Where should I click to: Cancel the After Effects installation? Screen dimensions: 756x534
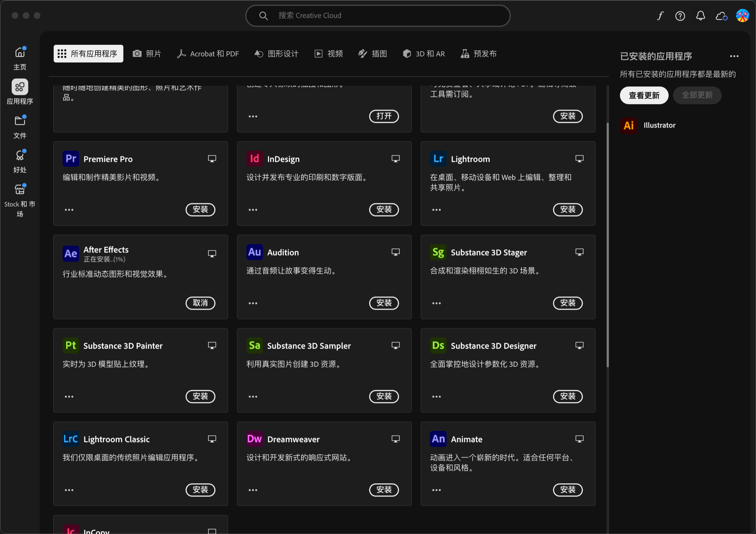tap(200, 303)
